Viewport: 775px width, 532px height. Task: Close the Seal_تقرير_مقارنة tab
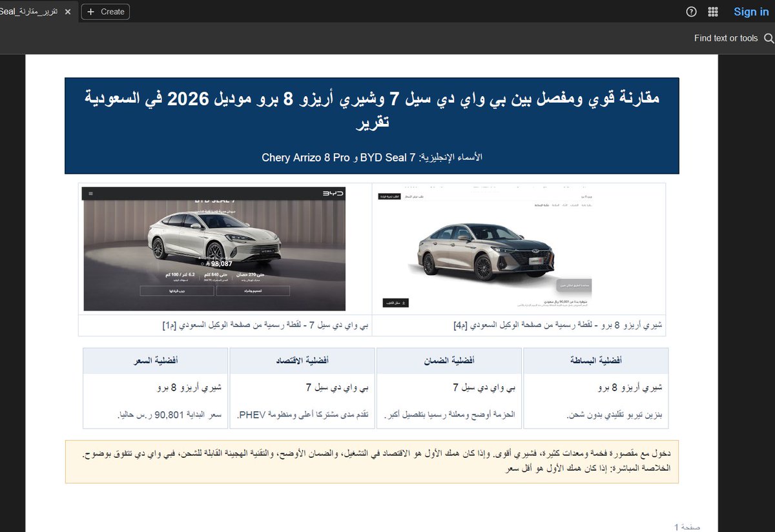pos(68,12)
